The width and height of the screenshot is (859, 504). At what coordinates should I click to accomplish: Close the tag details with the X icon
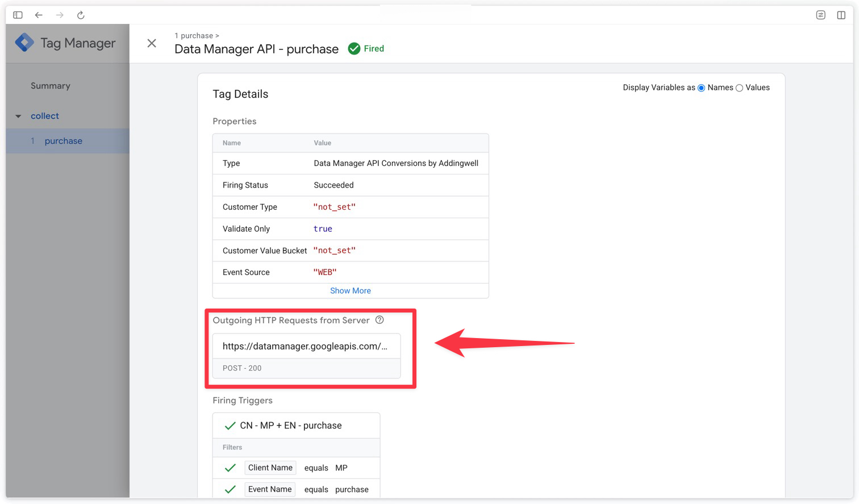pyautogui.click(x=152, y=43)
